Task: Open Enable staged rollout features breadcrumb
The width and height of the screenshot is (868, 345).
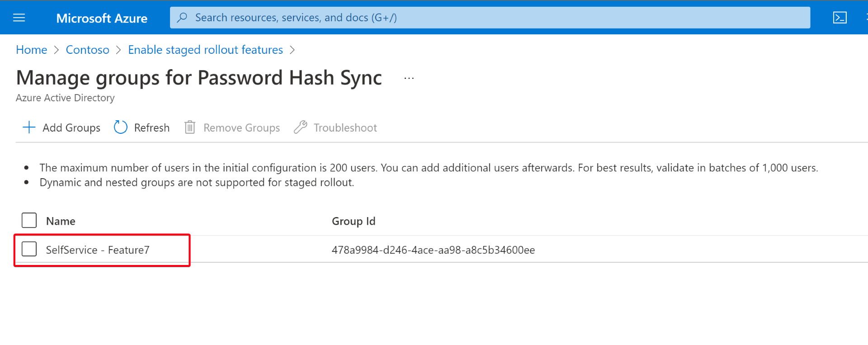Action: [206, 50]
